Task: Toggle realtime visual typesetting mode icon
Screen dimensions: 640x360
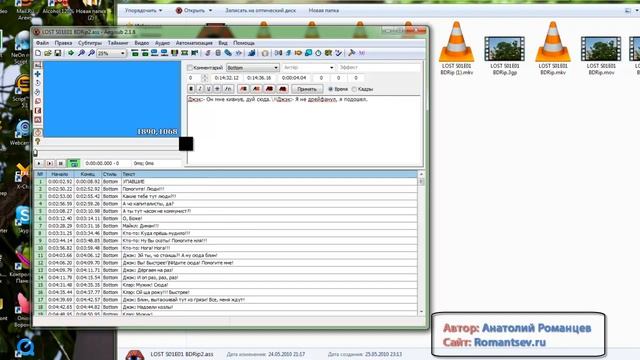Action: 38,132
